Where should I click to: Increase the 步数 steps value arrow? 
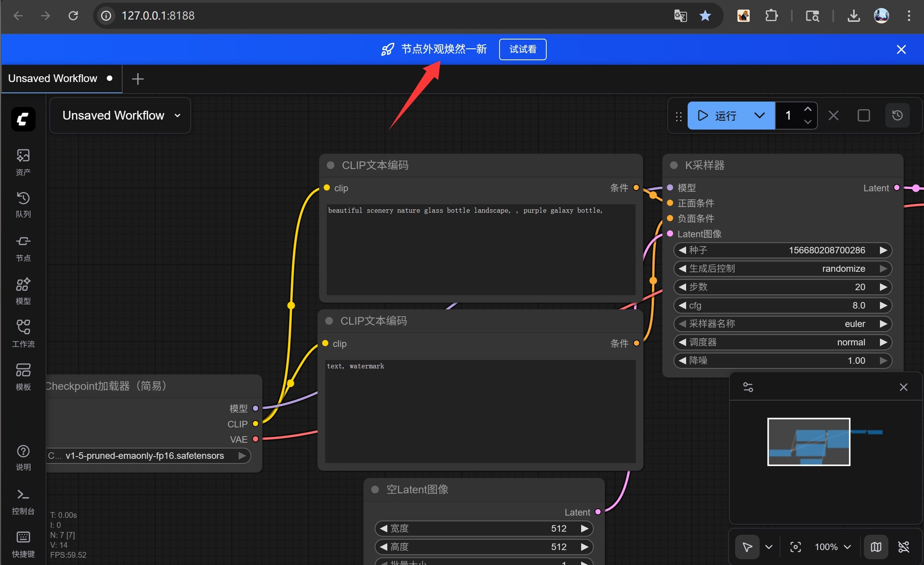(883, 287)
